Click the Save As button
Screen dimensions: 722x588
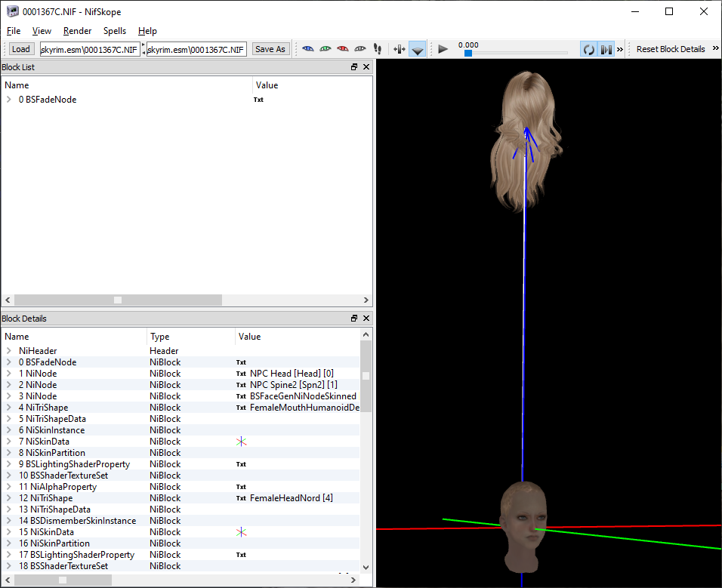[x=270, y=49]
